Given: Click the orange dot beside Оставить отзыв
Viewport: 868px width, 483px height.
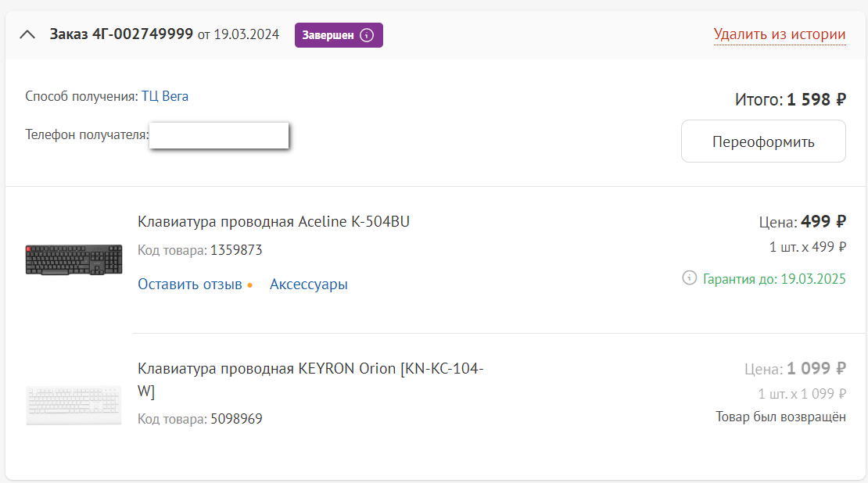Looking at the screenshot, I should click(249, 285).
